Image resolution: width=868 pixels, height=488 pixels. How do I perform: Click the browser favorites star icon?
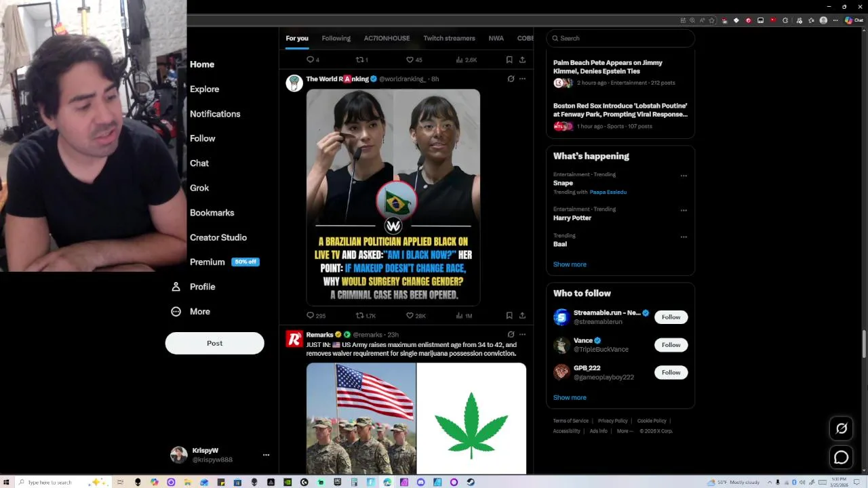pyautogui.click(x=712, y=20)
